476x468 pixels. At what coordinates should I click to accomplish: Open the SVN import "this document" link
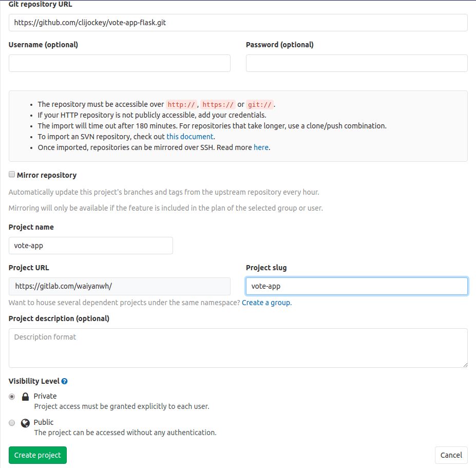pos(189,136)
